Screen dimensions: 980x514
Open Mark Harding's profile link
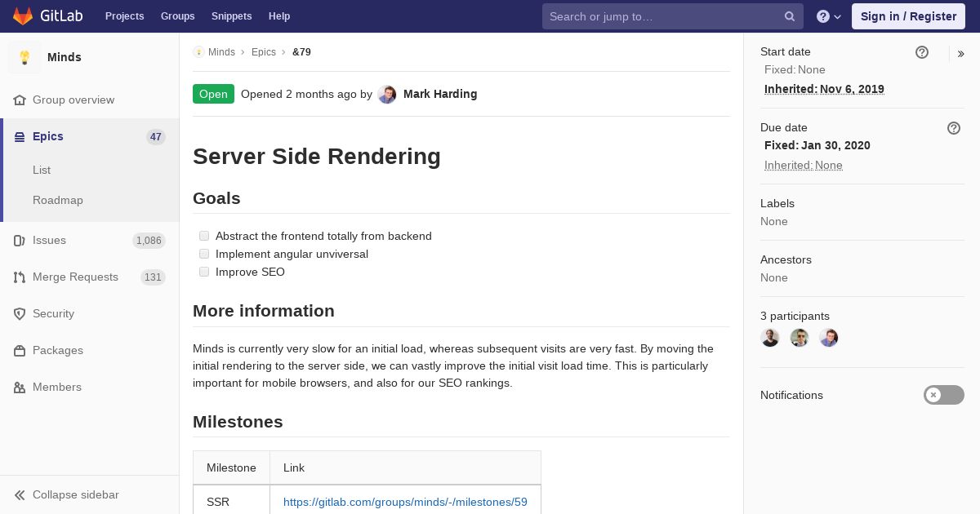point(440,94)
